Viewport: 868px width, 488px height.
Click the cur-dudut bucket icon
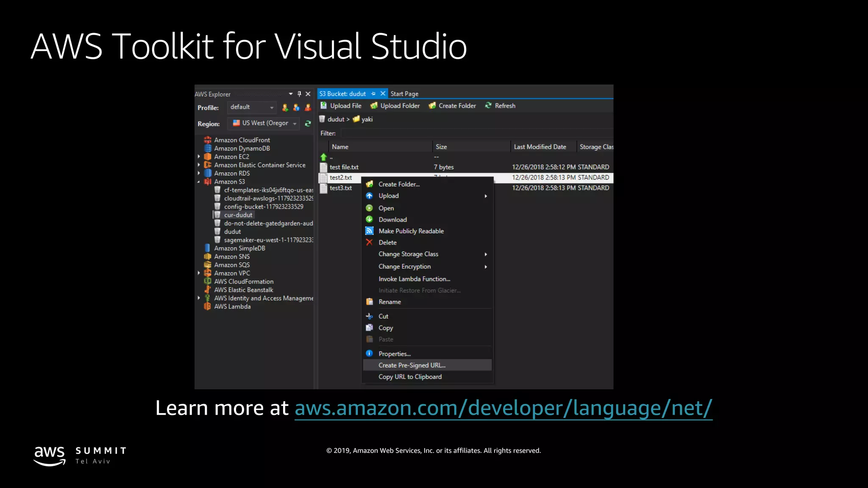click(217, 215)
